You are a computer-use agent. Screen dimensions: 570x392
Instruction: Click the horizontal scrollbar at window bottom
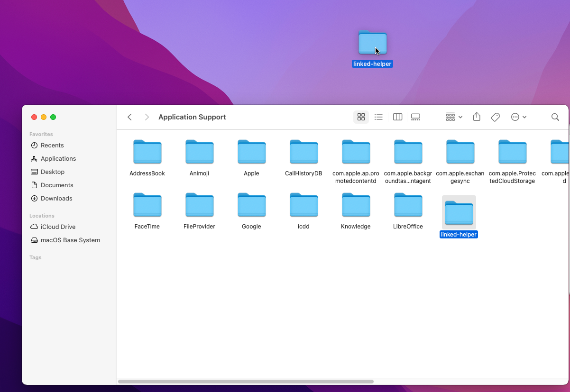(x=246, y=381)
